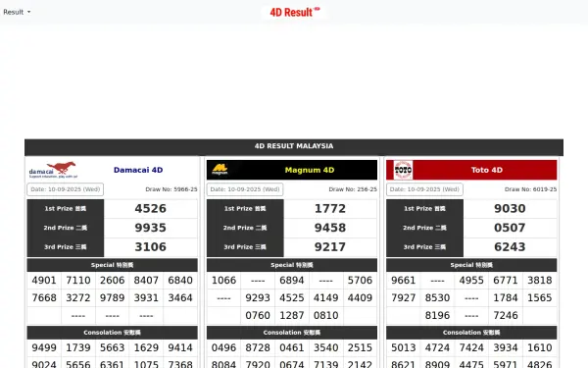Screen dimensions: 588x368
Task: Click Damacai 1st prize number 4526
Action: pos(150,208)
